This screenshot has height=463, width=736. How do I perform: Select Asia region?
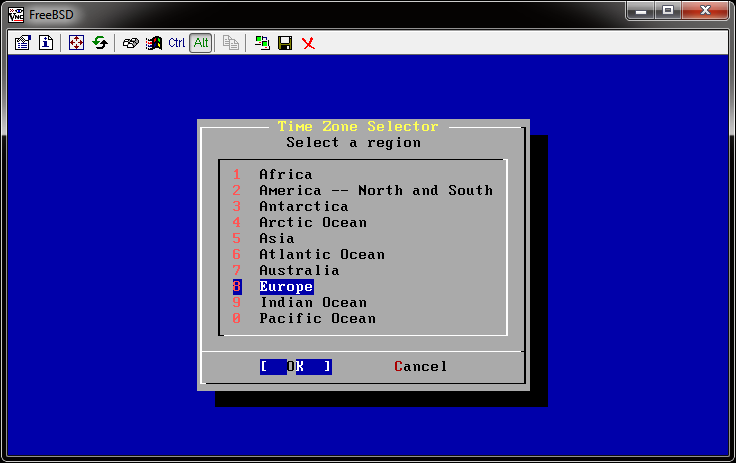point(277,238)
